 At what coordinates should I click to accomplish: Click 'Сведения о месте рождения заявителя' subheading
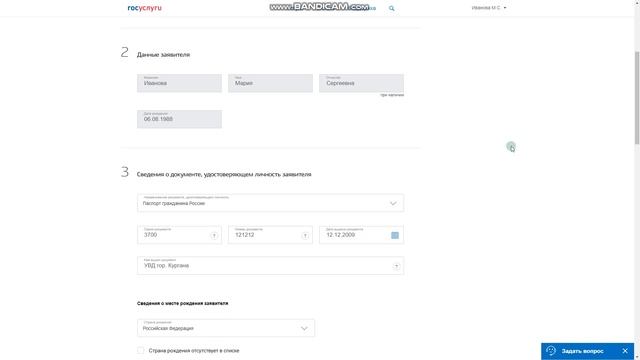coord(182,303)
